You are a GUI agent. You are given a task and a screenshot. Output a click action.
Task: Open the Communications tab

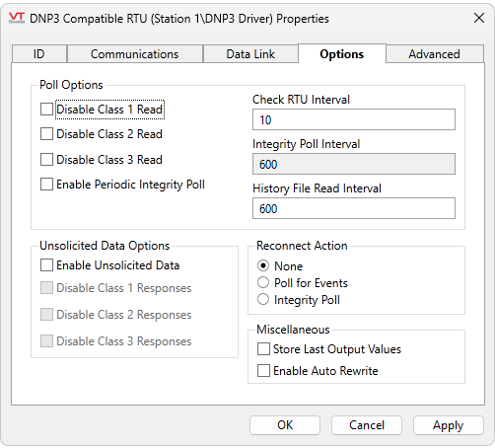point(135,54)
